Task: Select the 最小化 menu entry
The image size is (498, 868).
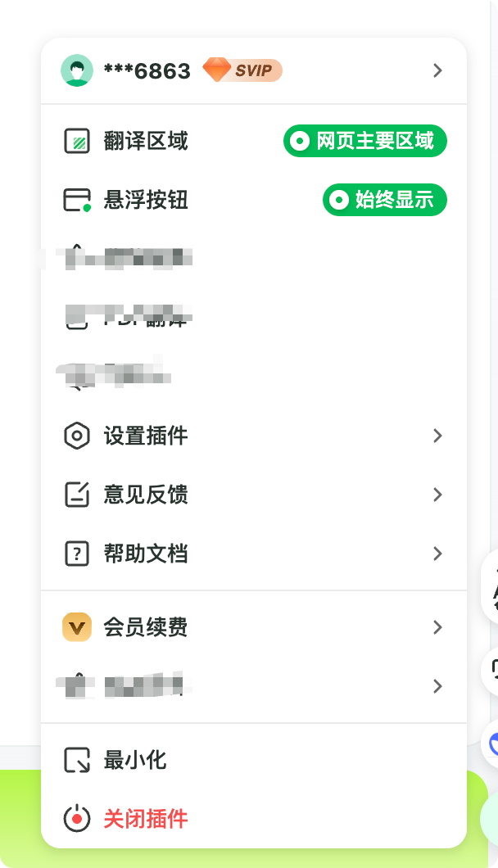Action: click(135, 760)
